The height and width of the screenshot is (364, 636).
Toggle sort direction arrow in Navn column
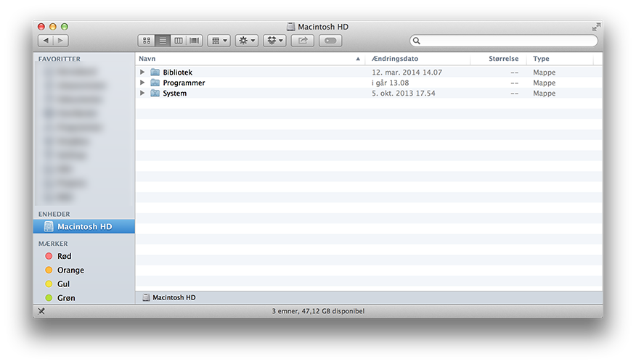pos(358,59)
